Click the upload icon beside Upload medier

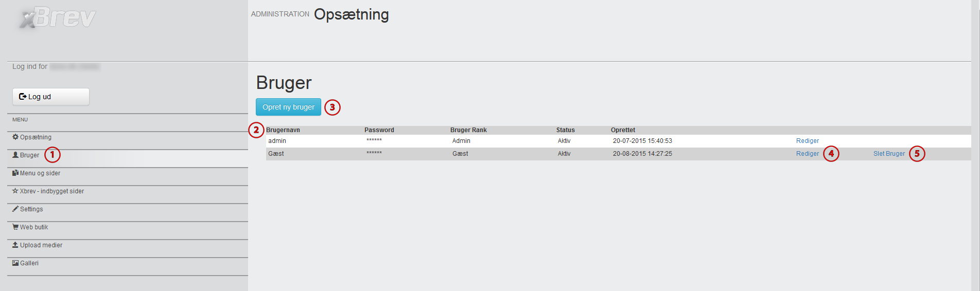pyautogui.click(x=15, y=245)
